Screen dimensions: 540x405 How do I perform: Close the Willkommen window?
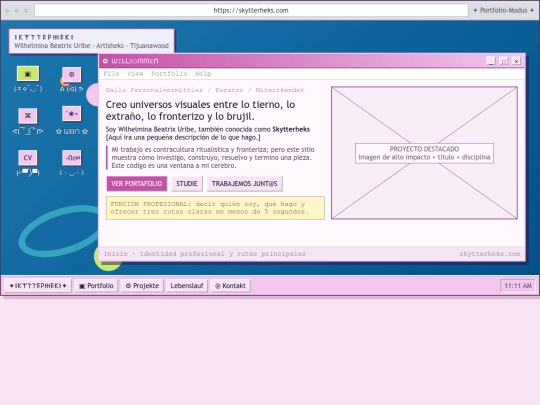click(x=516, y=61)
